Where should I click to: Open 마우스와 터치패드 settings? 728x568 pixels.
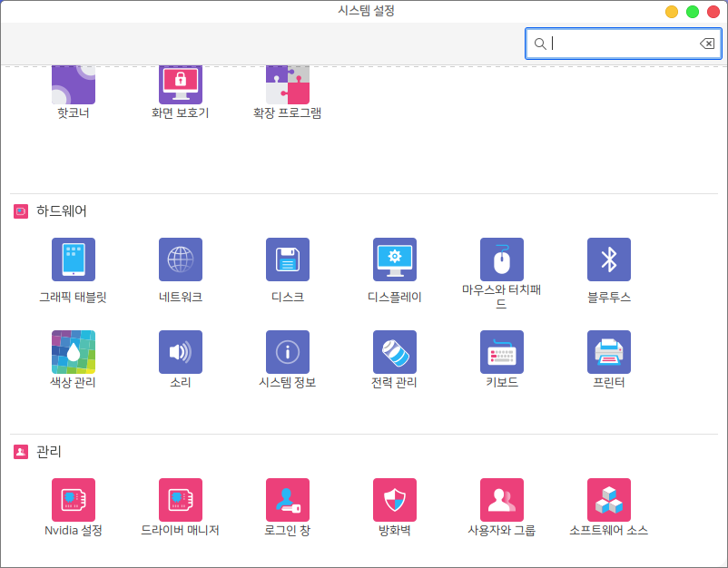click(502, 260)
